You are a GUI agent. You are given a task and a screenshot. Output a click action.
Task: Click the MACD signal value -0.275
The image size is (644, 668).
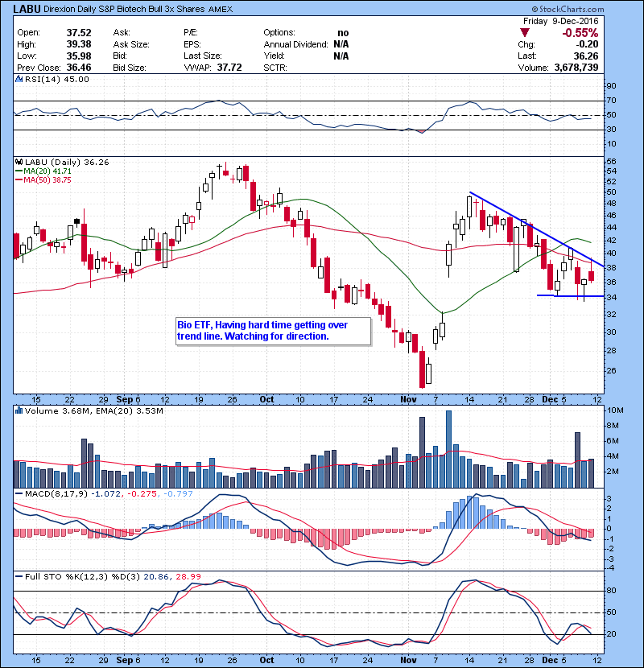(142, 494)
